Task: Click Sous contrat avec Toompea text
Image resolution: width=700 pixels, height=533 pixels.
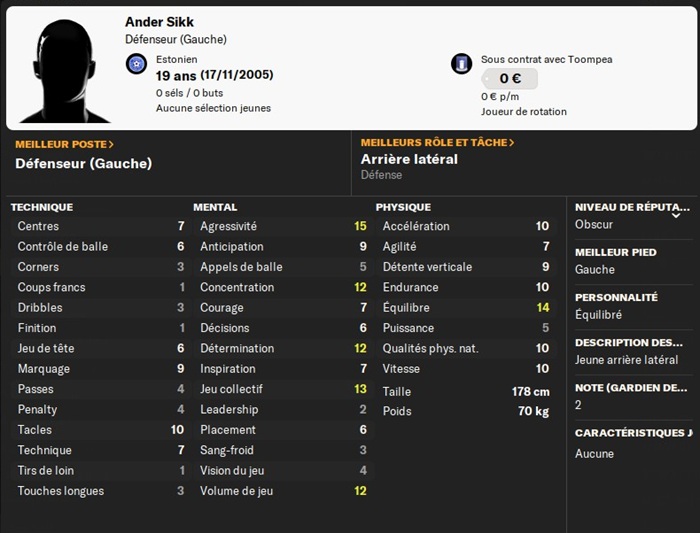Action: (546, 60)
